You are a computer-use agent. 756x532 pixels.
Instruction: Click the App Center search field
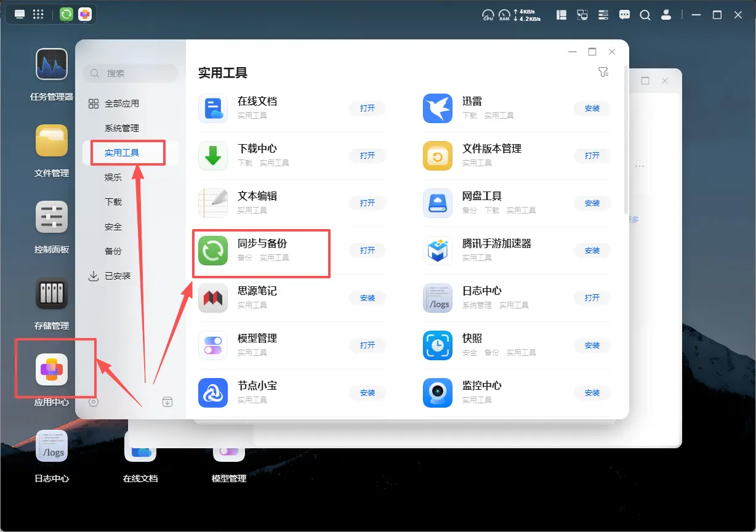point(131,73)
